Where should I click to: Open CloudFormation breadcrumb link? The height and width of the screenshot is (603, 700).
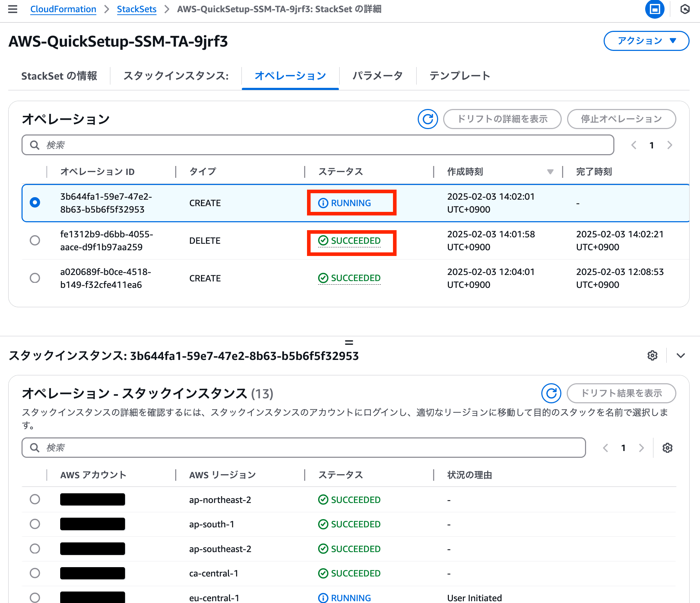click(63, 9)
